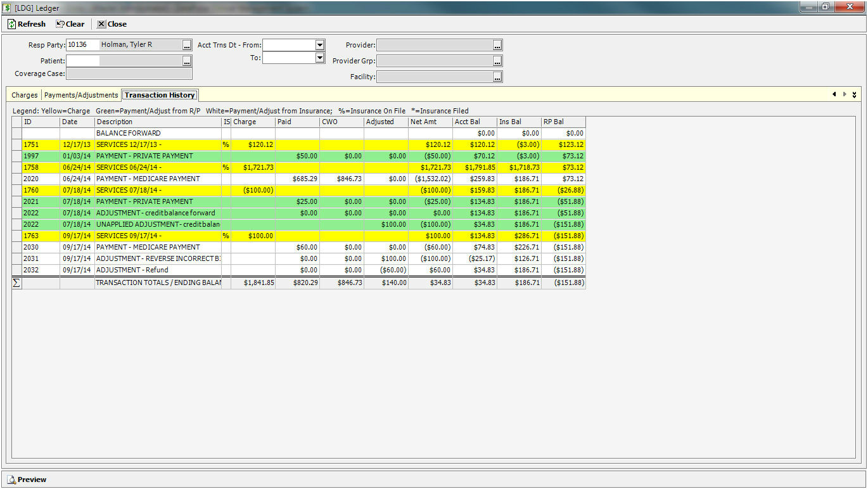Click the Refresh toolbar icon
This screenshot has width=868, height=489.
pos(12,24)
